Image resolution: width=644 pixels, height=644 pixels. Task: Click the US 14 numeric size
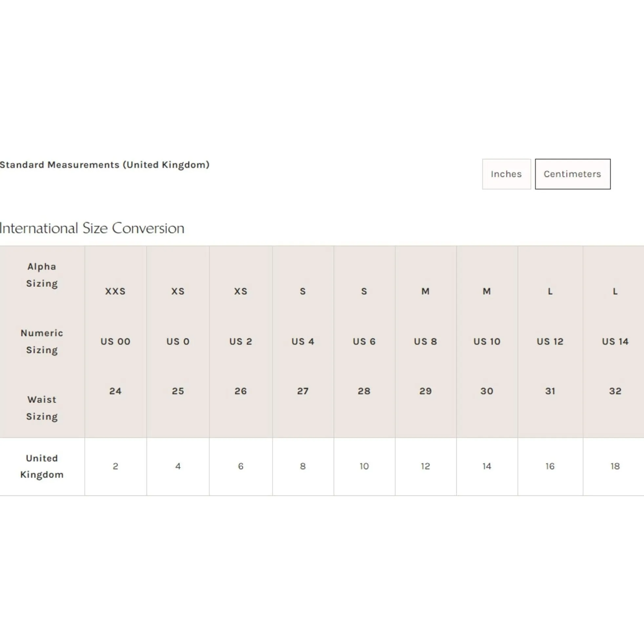615,341
